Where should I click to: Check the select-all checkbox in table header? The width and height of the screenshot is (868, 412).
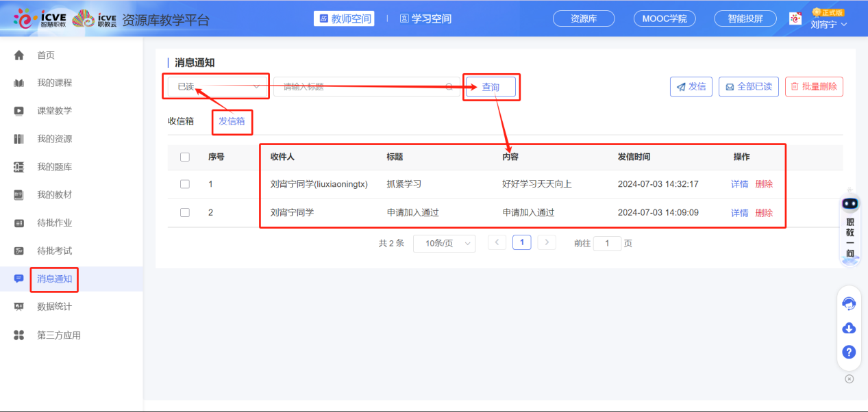click(x=184, y=156)
